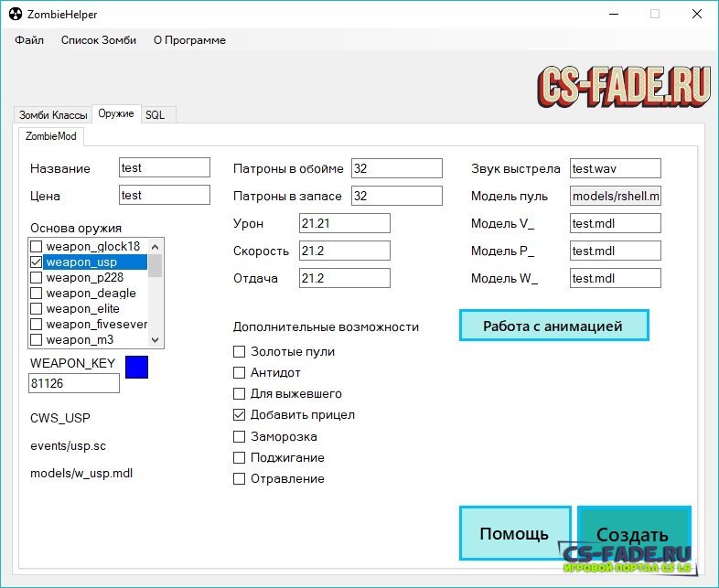Select the Оружие tab
Screen dimensions: 719x588
point(116,113)
